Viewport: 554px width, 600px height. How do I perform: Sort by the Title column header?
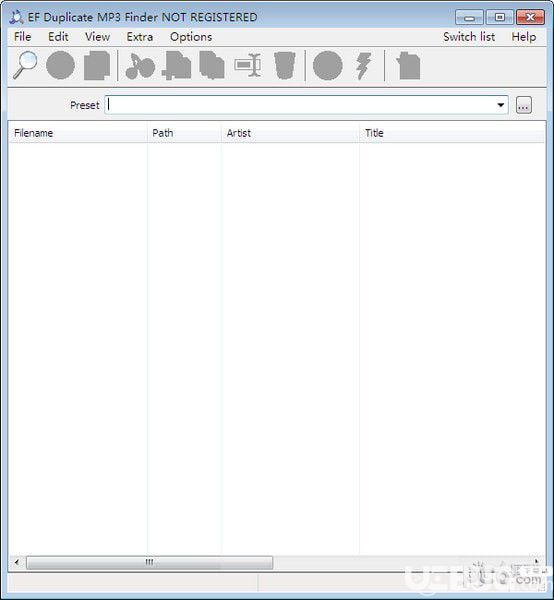(x=452, y=133)
